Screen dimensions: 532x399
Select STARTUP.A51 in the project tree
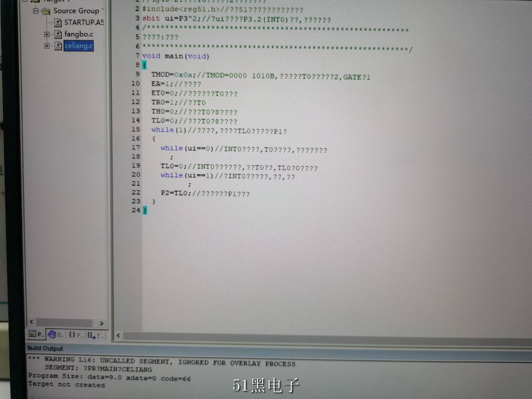84,22
